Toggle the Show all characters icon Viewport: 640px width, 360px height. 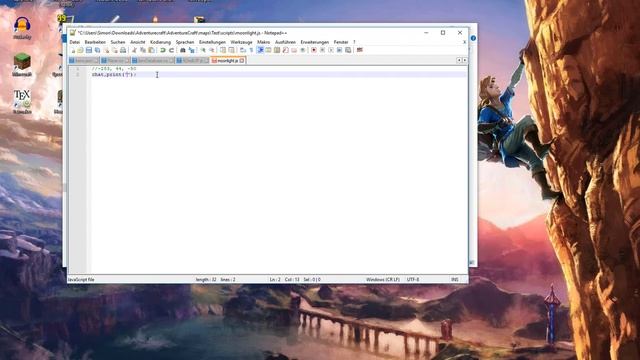pyautogui.click(x=251, y=50)
